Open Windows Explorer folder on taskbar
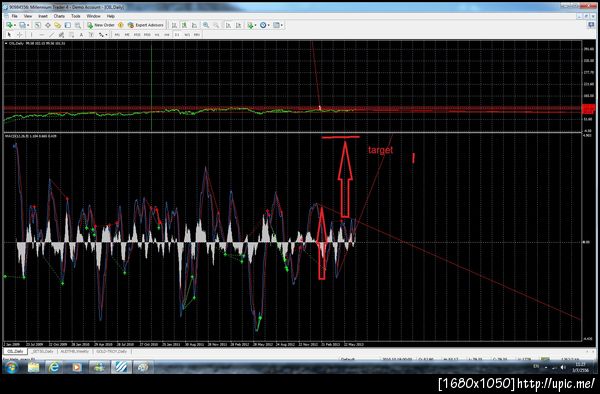 (34, 367)
